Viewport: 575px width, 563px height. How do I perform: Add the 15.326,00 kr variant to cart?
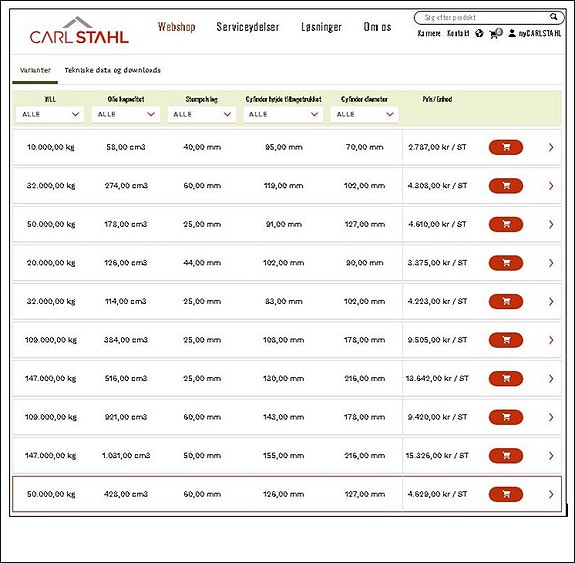point(506,455)
